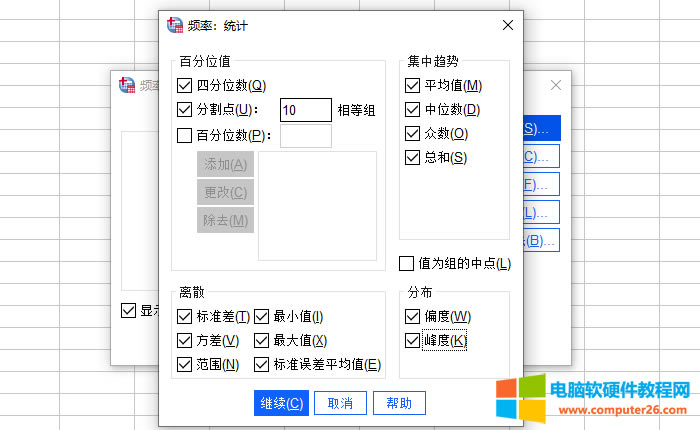Toggle the 显示 checkbox in background dialog

point(129,310)
